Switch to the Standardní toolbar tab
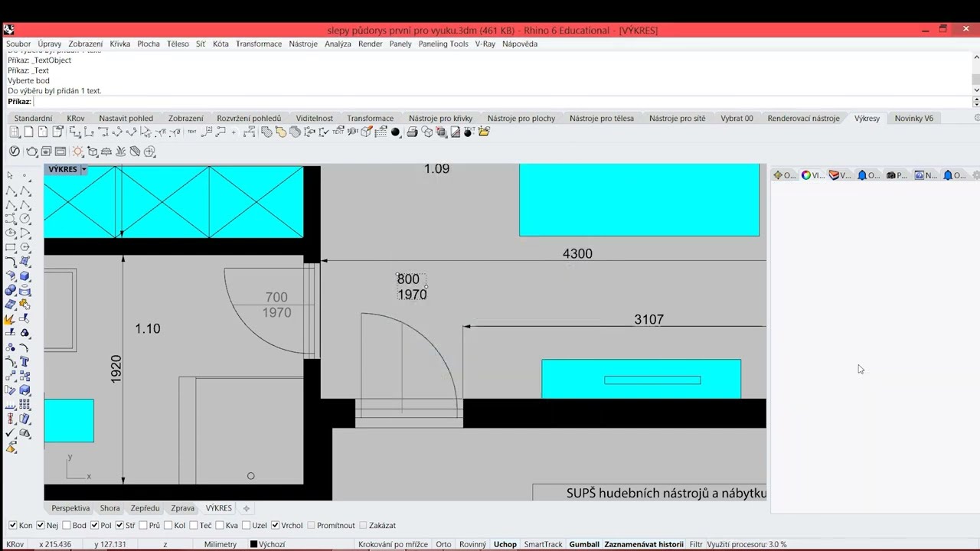Viewport: 980px width, 551px height. click(33, 118)
